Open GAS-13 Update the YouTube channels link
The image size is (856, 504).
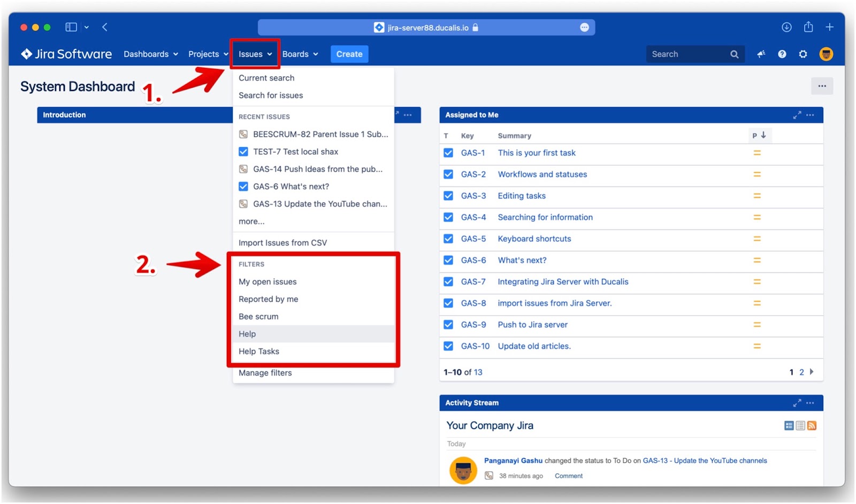[705, 460]
